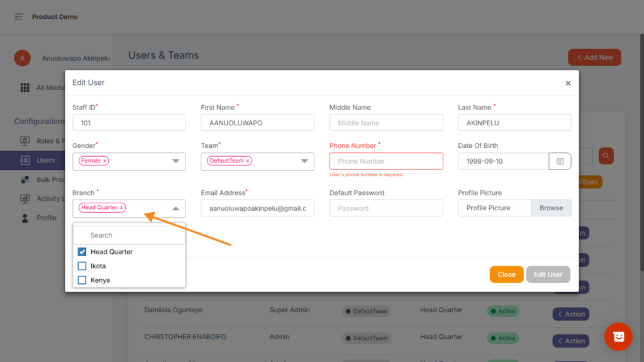Click the All Modules grid icon

[25, 88]
